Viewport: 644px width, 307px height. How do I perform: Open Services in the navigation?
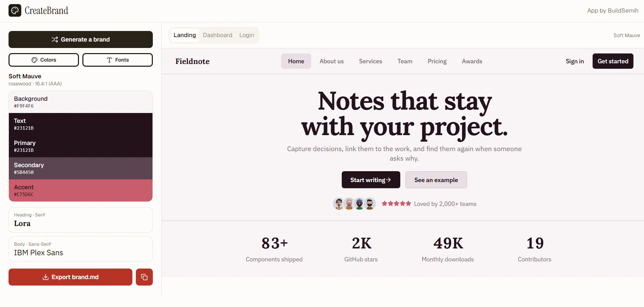[371, 61]
